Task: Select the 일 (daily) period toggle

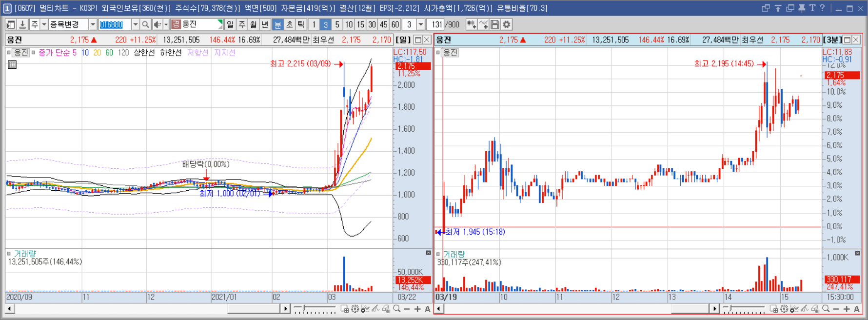Action: [x=230, y=24]
